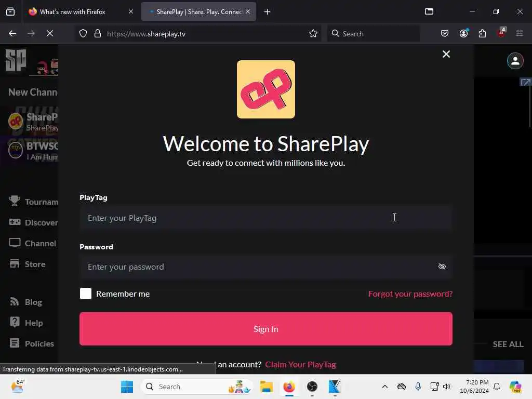Open File Explorer from taskbar
This screenshot has height=399, width=532.
(267, 387)
